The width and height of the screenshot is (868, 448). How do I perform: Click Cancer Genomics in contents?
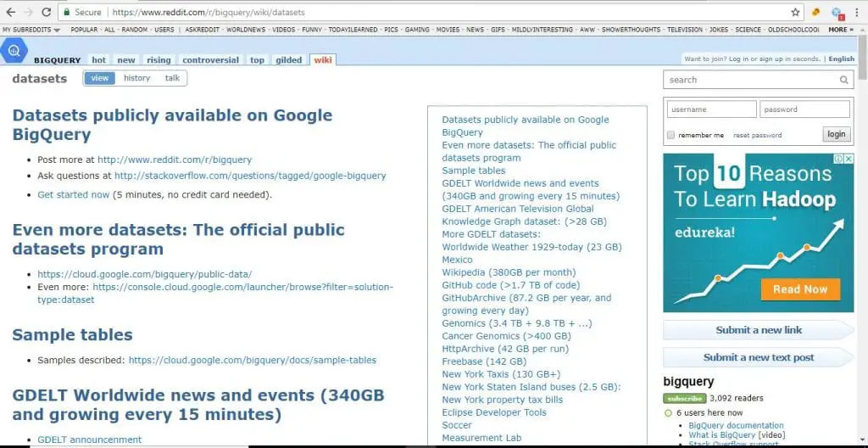tap(506, 336)
